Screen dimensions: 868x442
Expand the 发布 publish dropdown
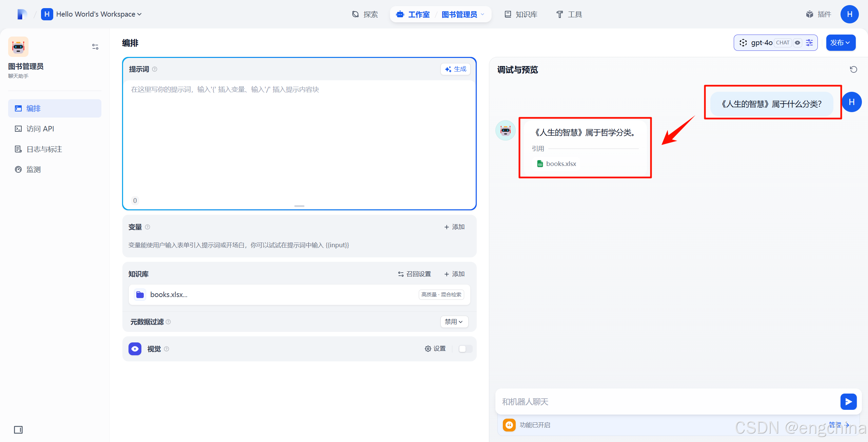(x=841, y=43)
